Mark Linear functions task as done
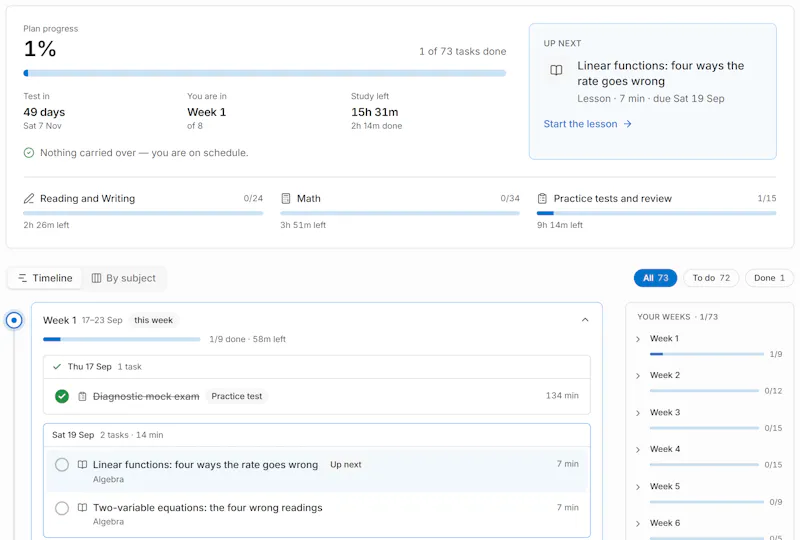Image resolution: width=800 pixels, height=540 pixels. click(x=62, y=464)
